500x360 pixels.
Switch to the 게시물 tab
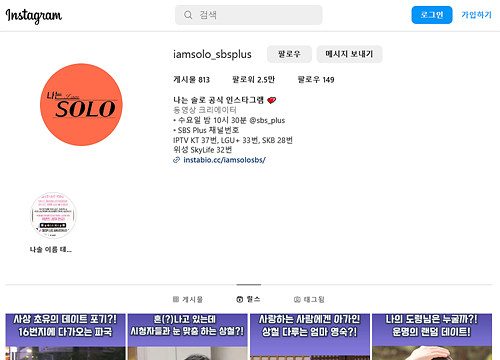188,299
